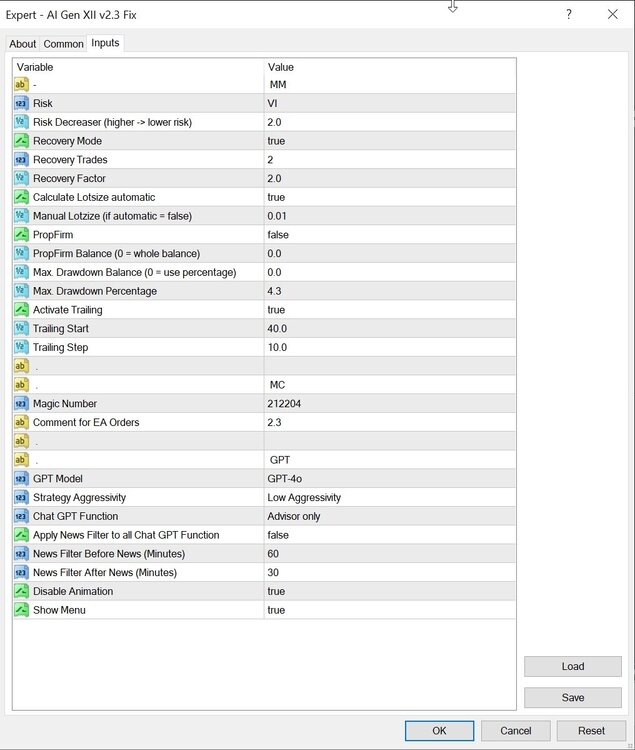Click the boolean icon beside Show Menu
Screen dimensions: 635x750
pyautogui.click(x=21, y=610)
